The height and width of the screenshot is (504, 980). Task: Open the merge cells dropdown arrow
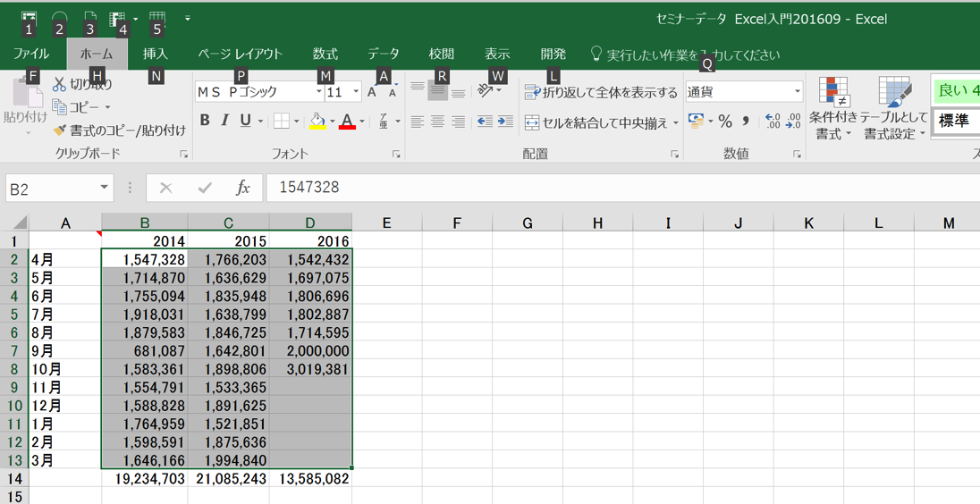[676, 123]
